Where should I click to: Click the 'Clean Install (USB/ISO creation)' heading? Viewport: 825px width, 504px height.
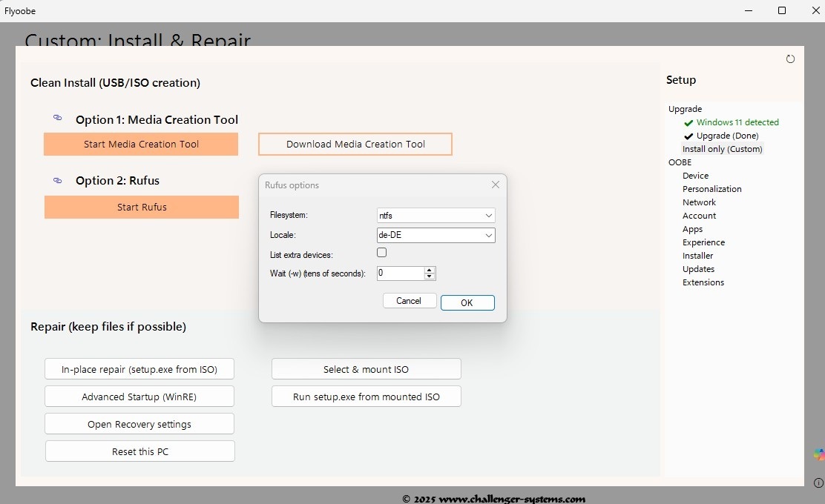tap(115, 82)
